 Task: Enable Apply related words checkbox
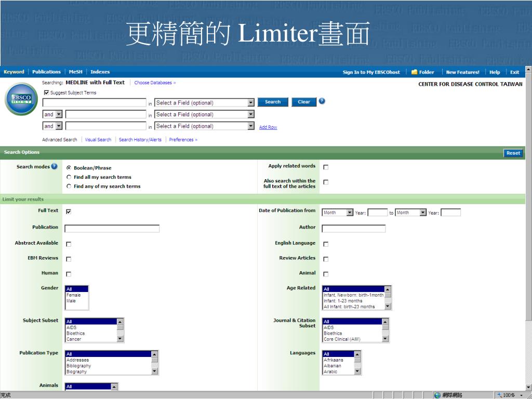click(x=326, y=167)
